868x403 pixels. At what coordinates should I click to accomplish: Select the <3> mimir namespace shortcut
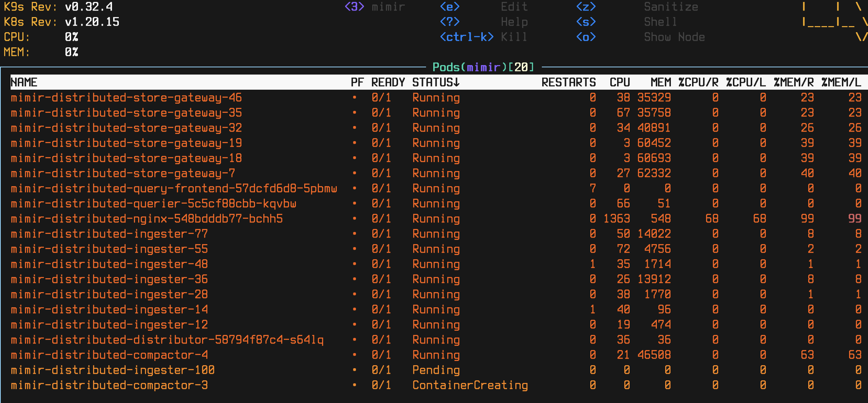[x=375, y=7]
